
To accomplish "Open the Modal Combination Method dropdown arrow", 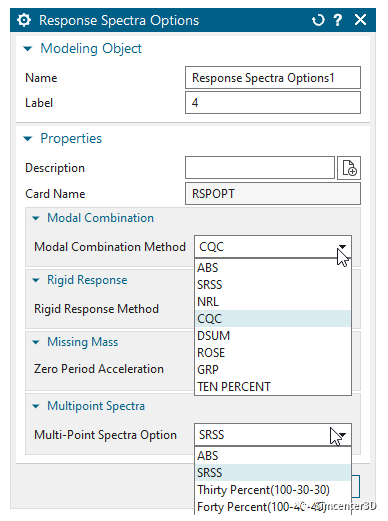I will (x=342, y=247).
